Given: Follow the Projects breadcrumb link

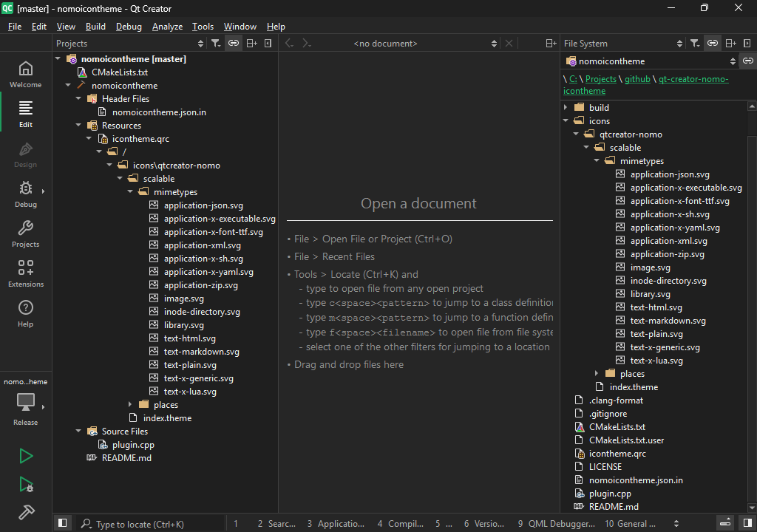Looking at the screenshot, I should pos(600,78).
